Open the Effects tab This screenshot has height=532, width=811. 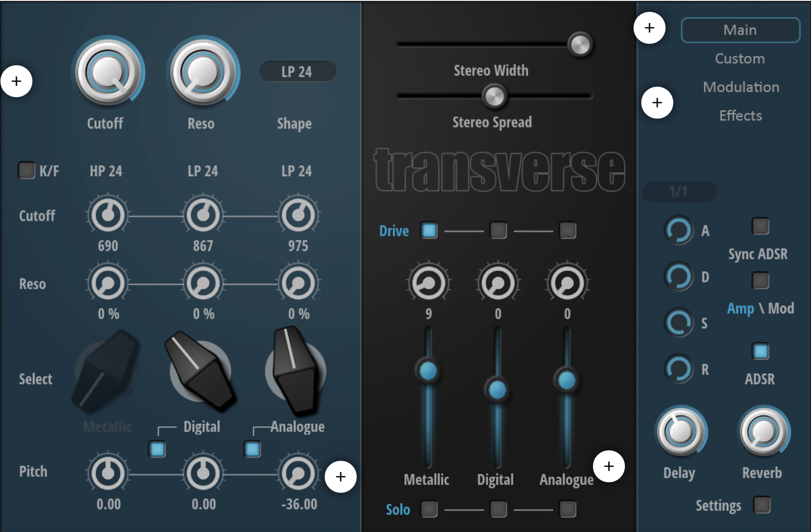pyautogui.click(x=741, y=116)
